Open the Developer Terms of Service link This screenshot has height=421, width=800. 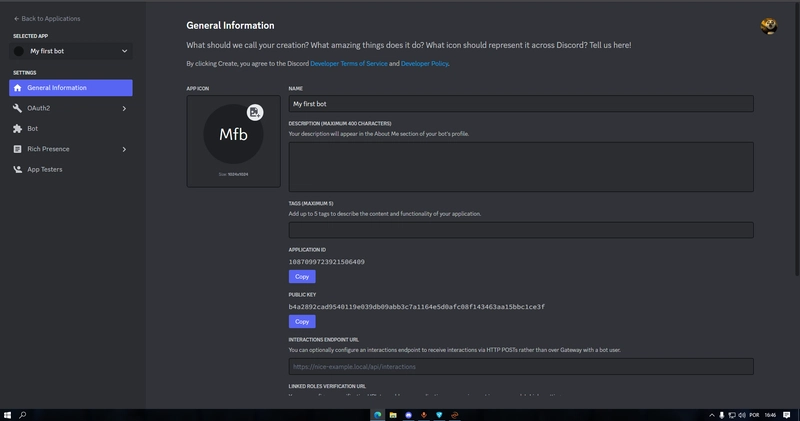coord(348,64)
